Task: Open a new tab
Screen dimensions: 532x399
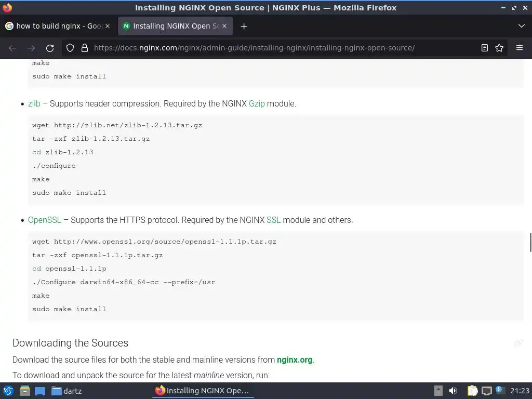Action: point(244,26)
